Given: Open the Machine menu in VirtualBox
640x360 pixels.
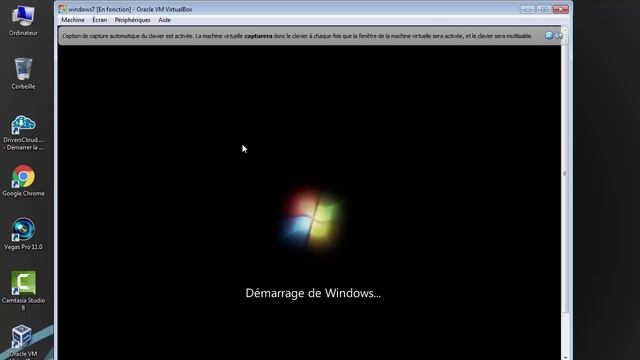Looking at the screenshot, I should [73, 20].
